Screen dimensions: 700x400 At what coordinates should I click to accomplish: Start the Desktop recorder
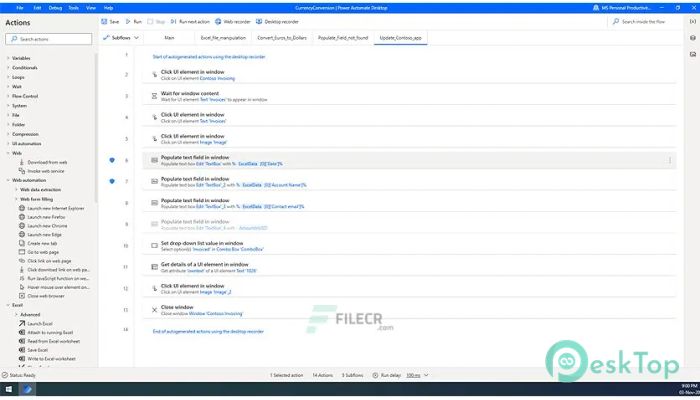tap(277, 21)
